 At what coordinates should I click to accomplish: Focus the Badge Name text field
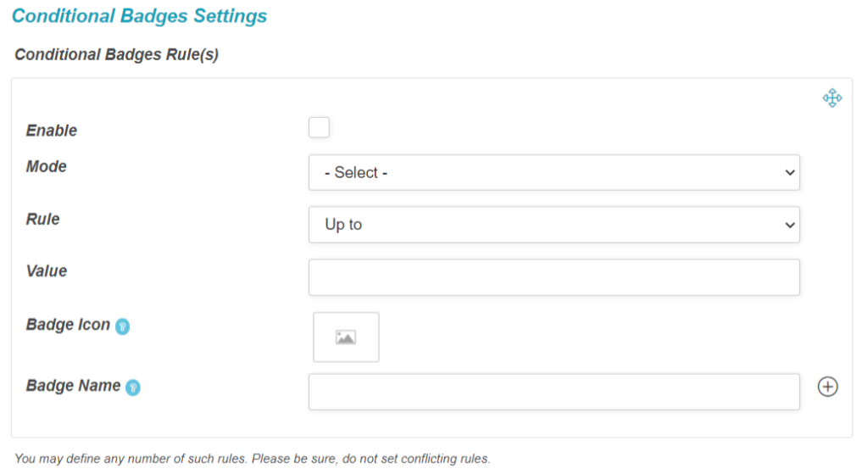554,392
